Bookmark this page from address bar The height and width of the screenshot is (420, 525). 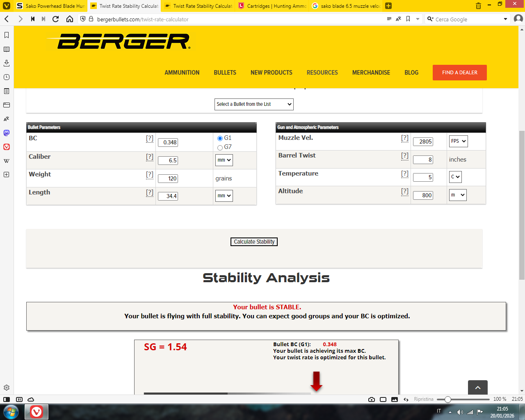click(x=408, y=19)
